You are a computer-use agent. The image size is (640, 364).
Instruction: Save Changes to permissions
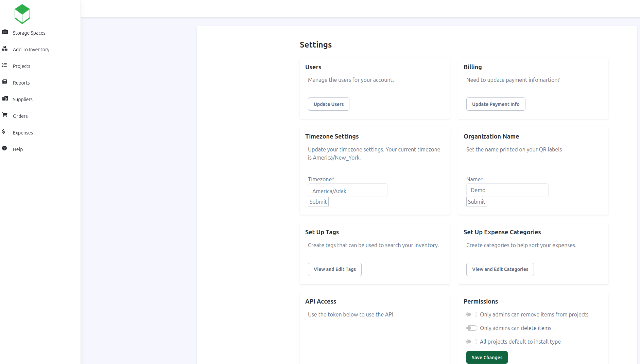487,358
